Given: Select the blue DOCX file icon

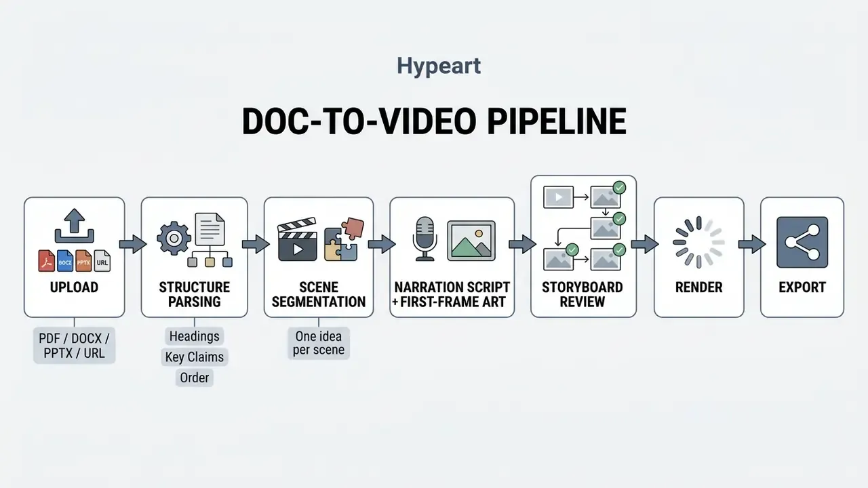Looking at the screenshot, I should click(65, 260).
